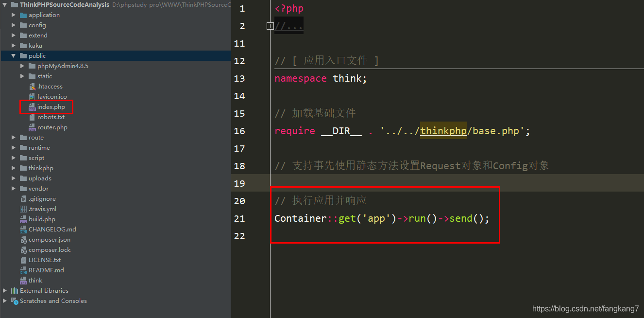Unfold the collapsed comment on line 2
Image resolution: width=644 pixels, height=318 pixels.
pyautogui.click(x=270, y=26)
